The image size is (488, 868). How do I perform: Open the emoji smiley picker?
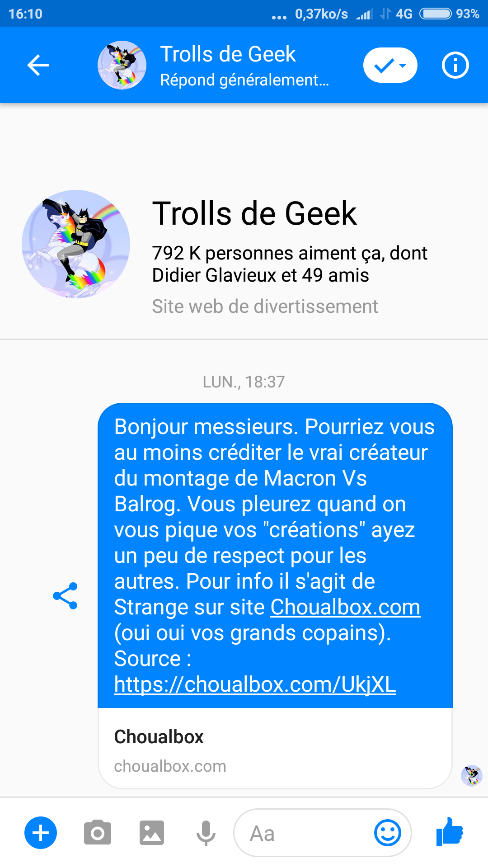pyautogui.click(x=388, y=833)
